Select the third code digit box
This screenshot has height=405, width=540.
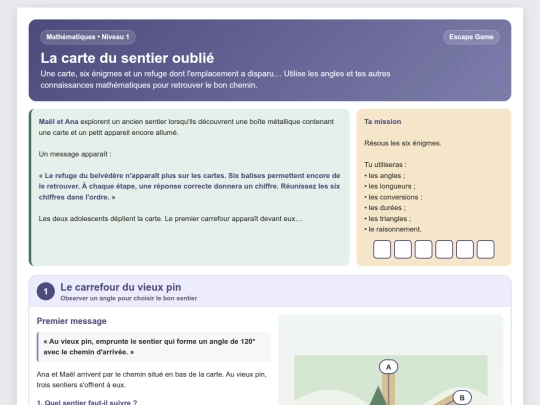(423, 249)
